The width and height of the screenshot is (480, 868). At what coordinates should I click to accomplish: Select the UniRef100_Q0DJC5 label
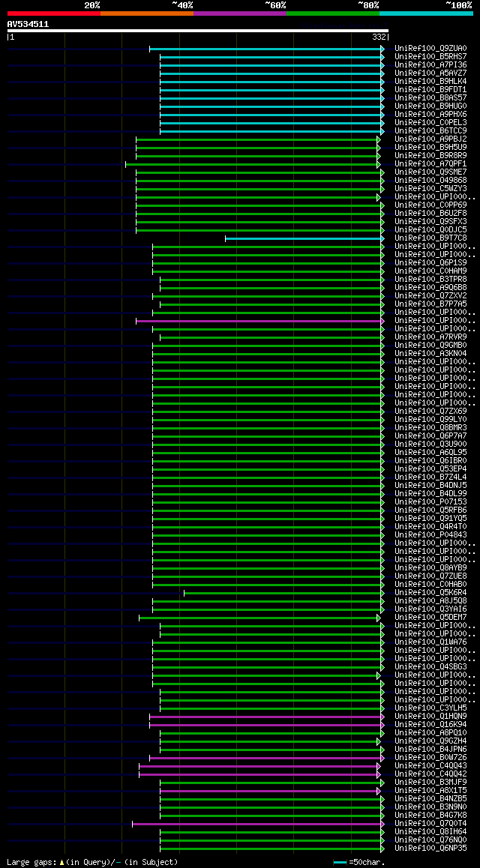point(430,230)
